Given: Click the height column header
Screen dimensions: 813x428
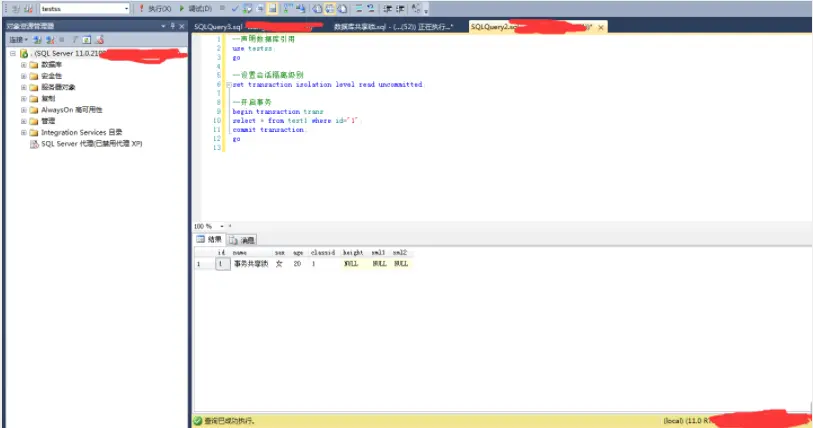Looking at the screenshot, I should pyautogui.click(x=353, y=253).
